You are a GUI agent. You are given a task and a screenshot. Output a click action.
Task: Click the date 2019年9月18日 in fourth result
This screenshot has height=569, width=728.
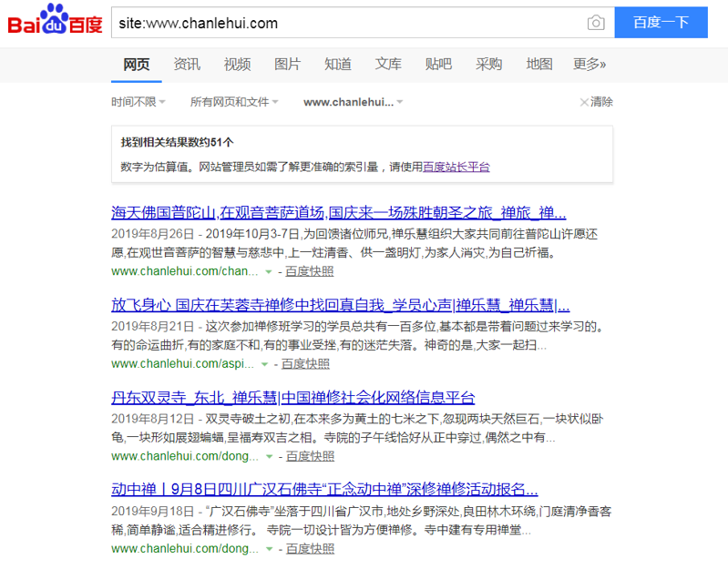[x=153, y=511]
